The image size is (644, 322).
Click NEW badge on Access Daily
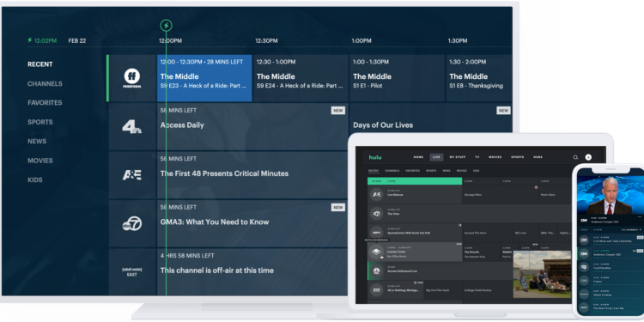click(338, 111)
